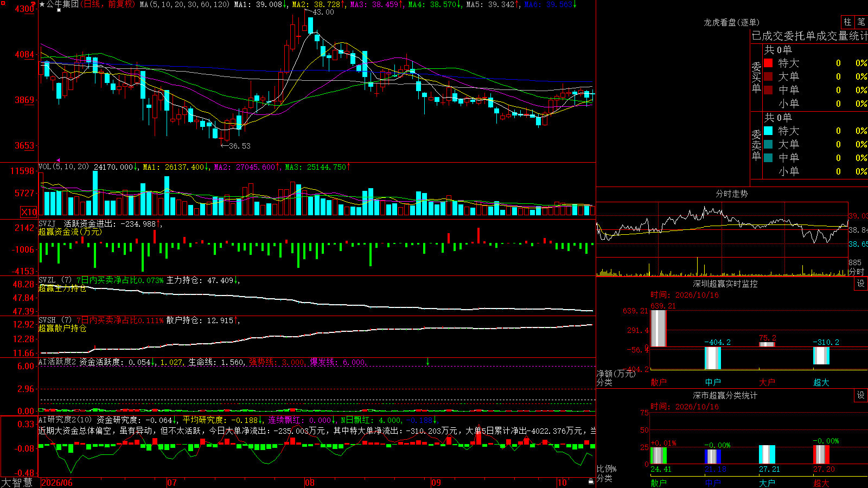The height and width of the screenshot is (488, 868).
Task: Click the lock icon at chart bottom
Action: pyautogui.click(x=591, y=481)
